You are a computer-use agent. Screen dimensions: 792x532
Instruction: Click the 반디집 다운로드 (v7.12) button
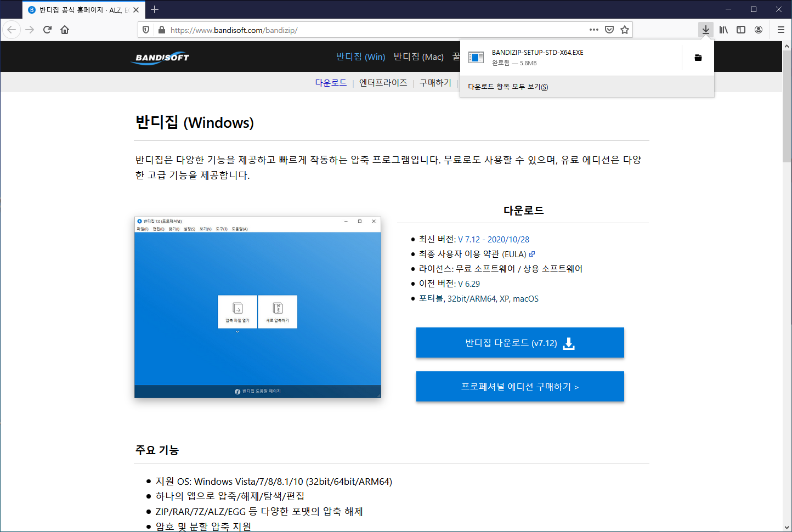pos(520,343)
